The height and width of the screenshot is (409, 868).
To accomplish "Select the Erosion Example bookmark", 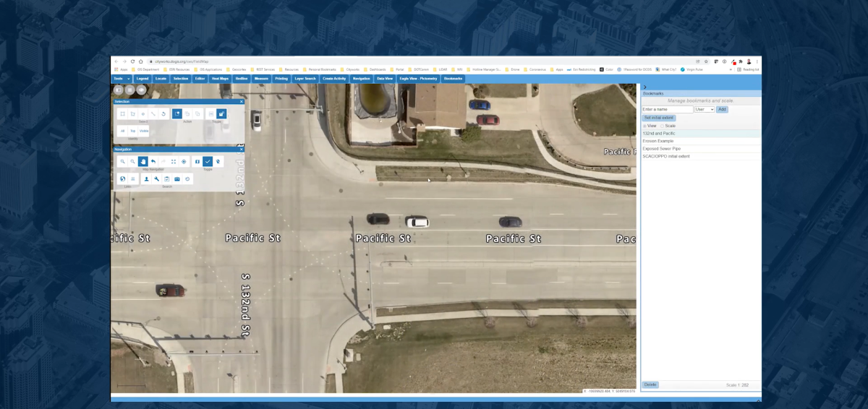I will tap(658, 141).
